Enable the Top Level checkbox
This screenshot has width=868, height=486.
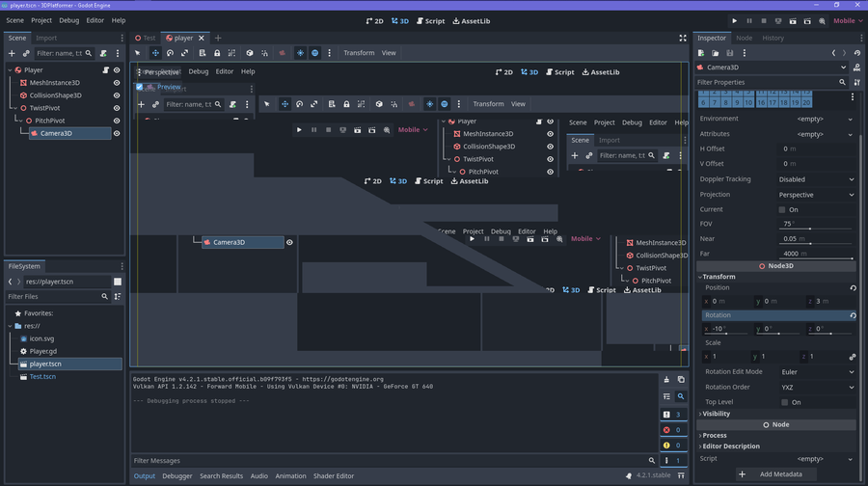click(784, 402)
